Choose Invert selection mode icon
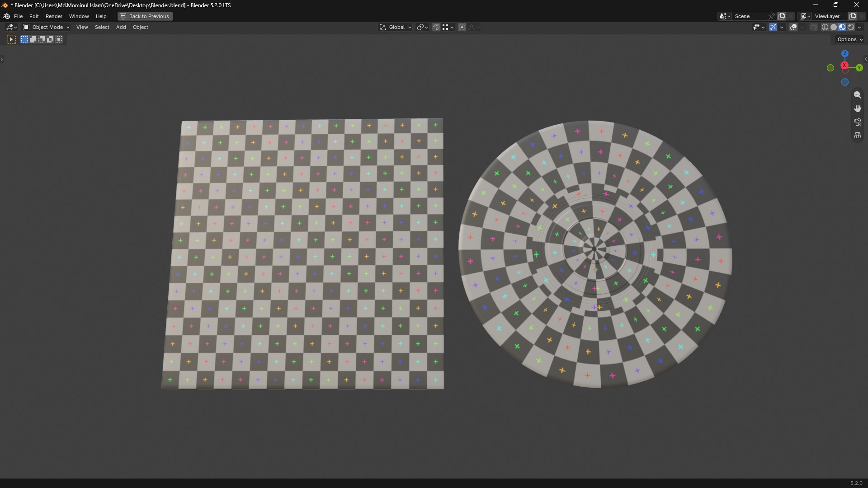 pyautogui.click(x=50, y=40)
